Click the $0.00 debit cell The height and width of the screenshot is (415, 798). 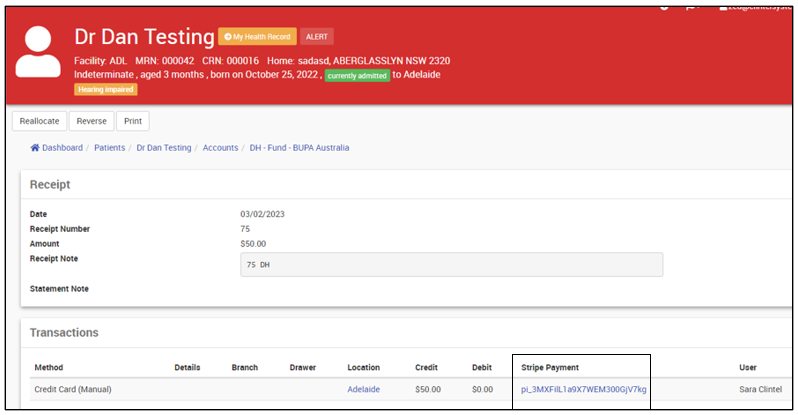tap(482, 389)
